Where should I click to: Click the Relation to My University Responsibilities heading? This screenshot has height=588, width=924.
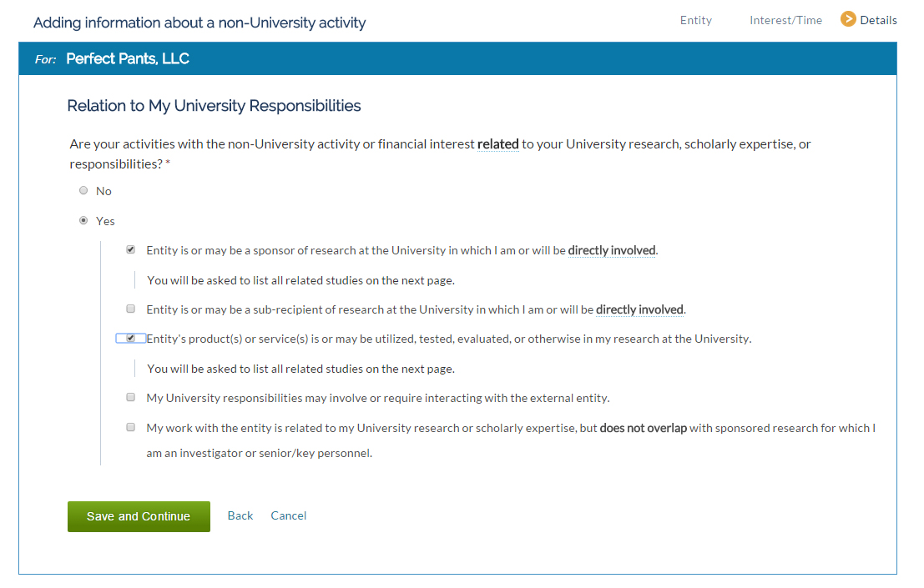pos(214,106)
